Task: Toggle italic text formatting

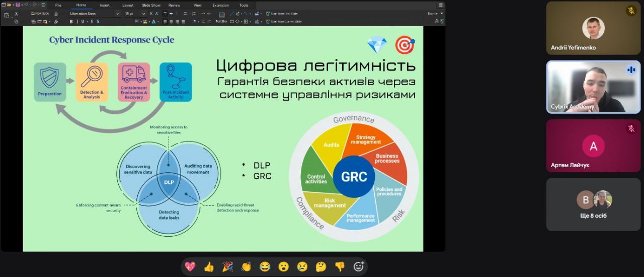Action: (77, 22)
